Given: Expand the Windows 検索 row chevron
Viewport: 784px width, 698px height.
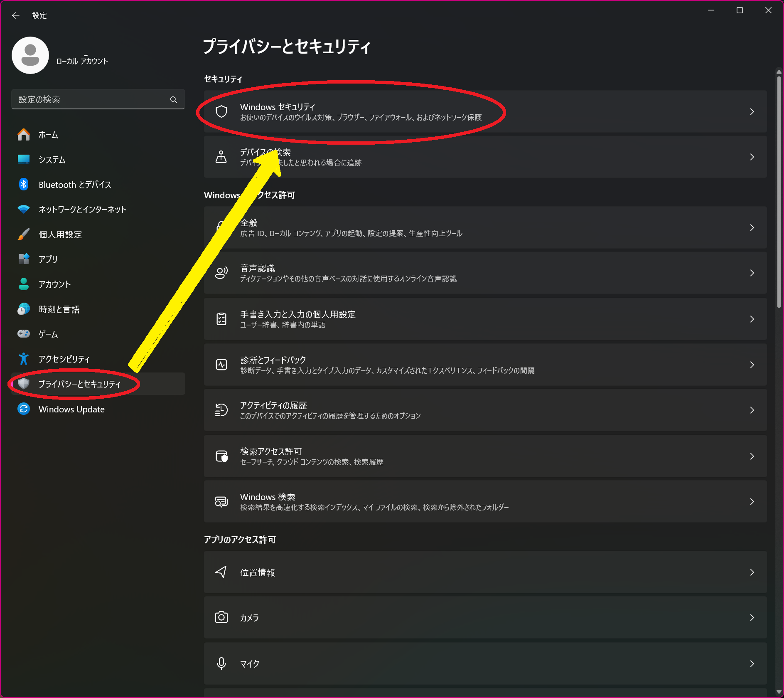Looking at the screenshot, I should (752, 501).
